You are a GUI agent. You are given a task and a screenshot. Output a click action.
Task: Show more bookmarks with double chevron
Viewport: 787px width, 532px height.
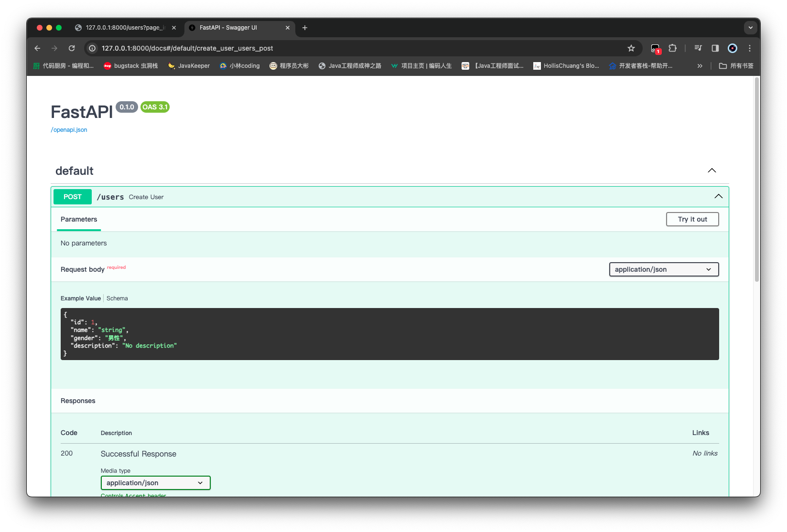pyautogui.click(x=700, y=66)
